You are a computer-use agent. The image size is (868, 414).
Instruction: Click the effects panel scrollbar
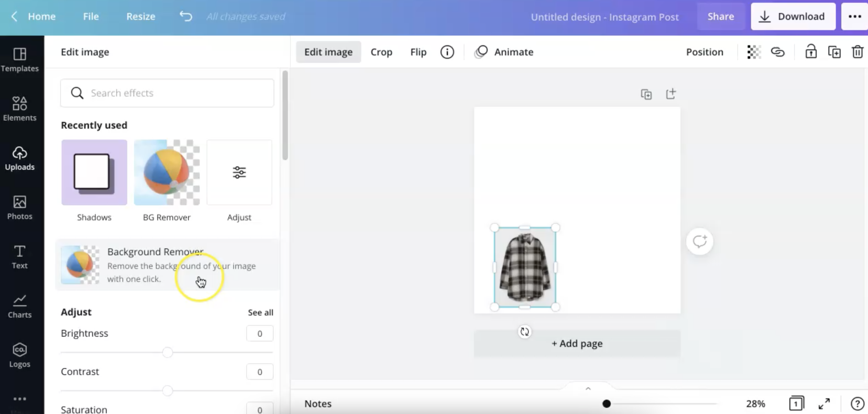(x=285, y=115)
